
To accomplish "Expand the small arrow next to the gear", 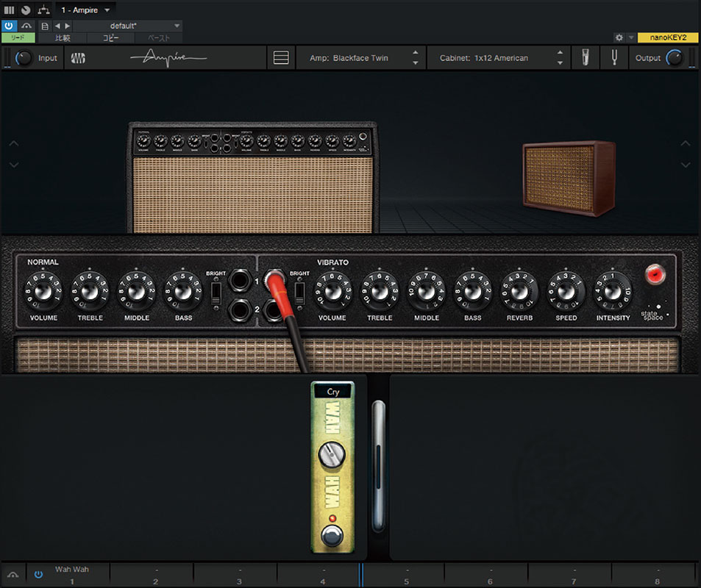I will tap(631, 37).
